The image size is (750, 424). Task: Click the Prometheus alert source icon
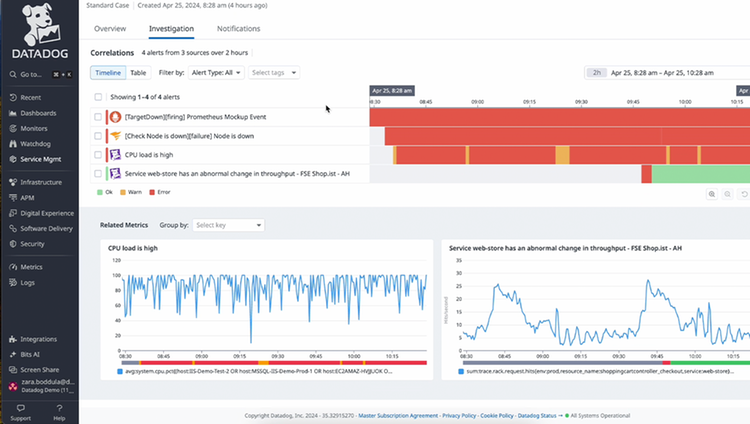115,117
